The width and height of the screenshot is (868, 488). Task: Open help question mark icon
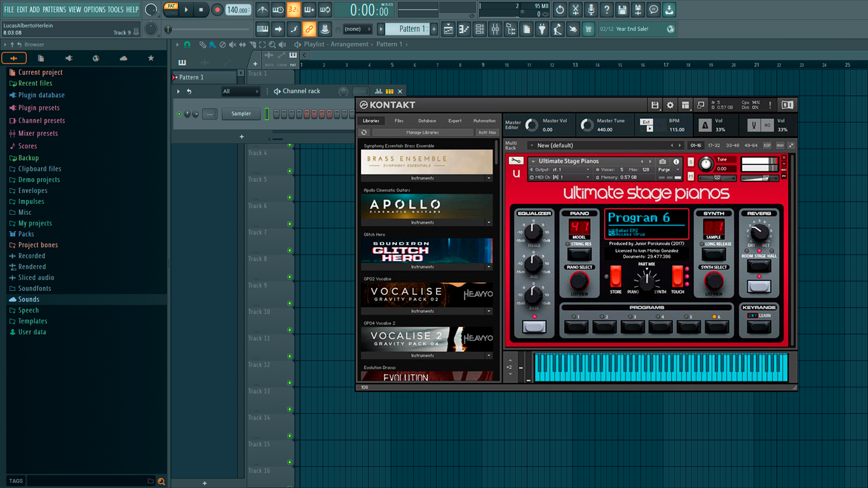607,10
